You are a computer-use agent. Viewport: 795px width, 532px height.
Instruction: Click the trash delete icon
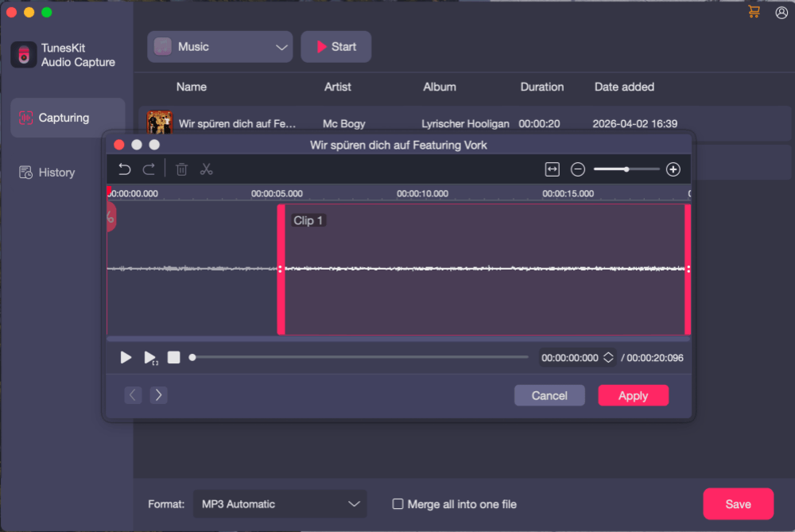click(181, 169)
